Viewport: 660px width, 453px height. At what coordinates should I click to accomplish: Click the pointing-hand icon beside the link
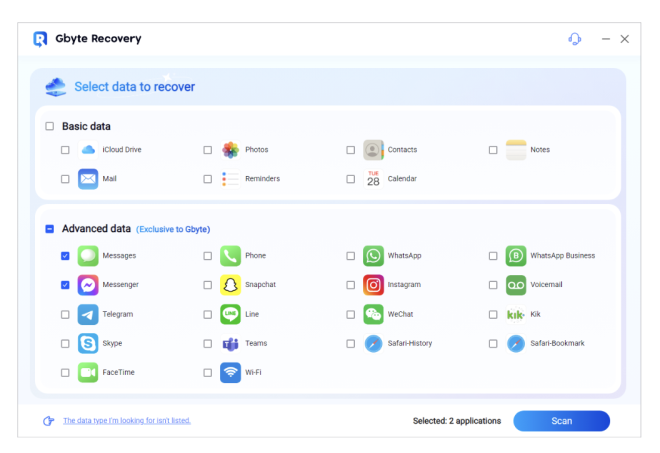(x=48, y=421)
